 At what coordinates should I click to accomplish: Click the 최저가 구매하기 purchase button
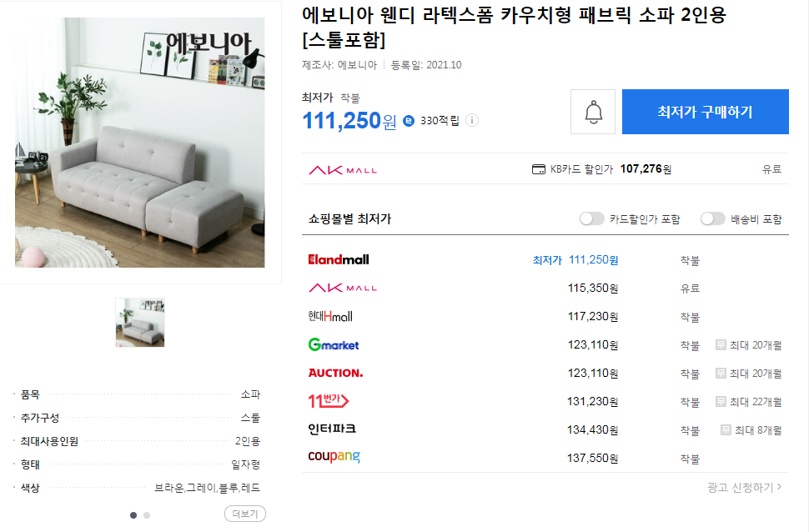tap(705, 111)
